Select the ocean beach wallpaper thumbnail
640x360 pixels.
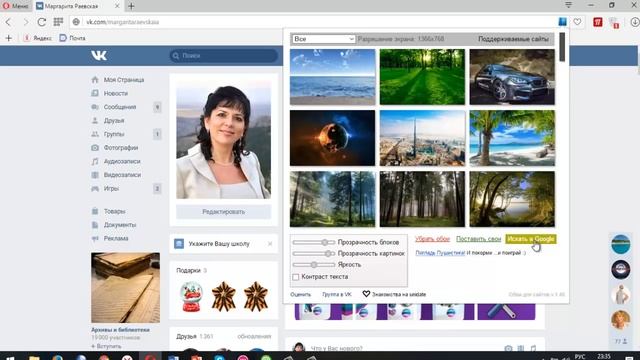coord(332,77)
